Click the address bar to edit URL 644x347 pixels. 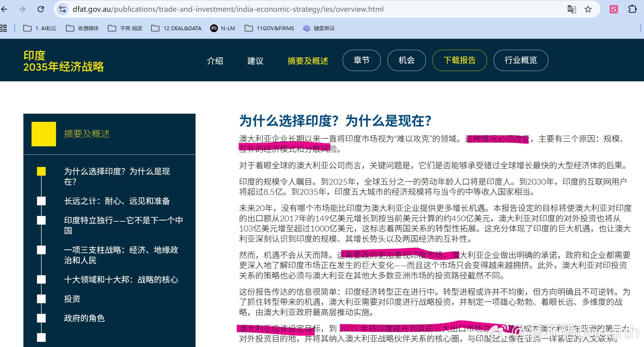pyautogui.click(x=228, y=9)
